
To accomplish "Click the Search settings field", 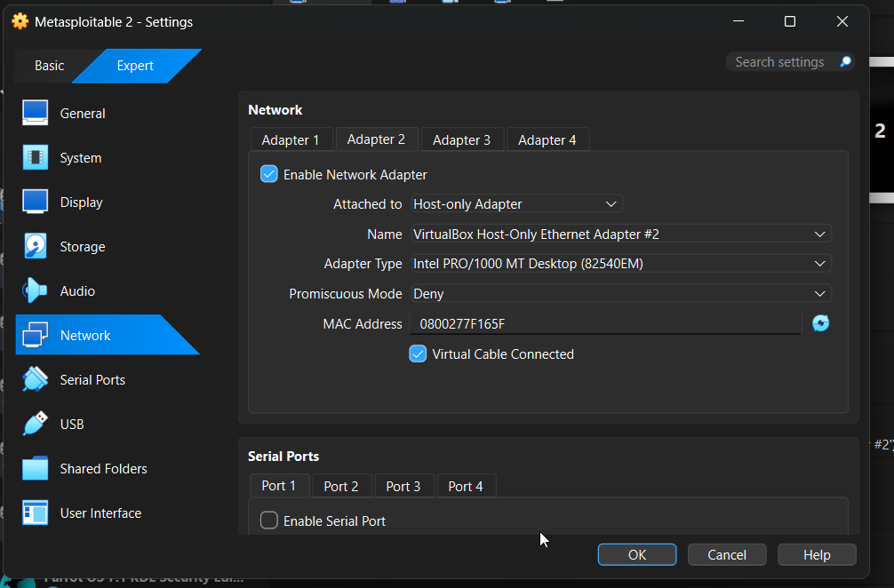I will point(779,62).
